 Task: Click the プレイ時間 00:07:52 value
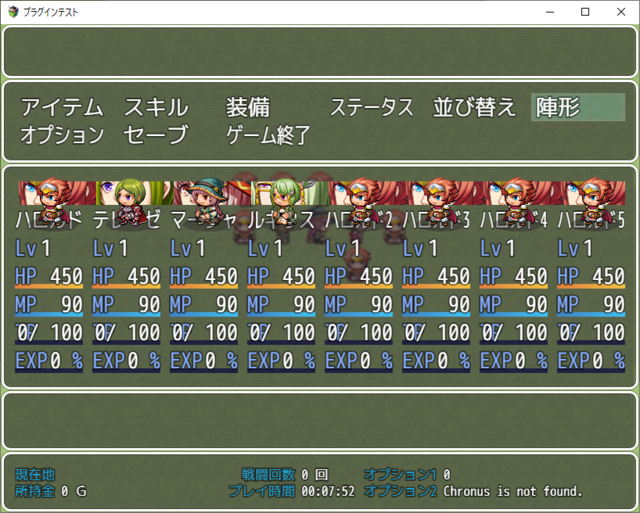click(x=328, y=491)
